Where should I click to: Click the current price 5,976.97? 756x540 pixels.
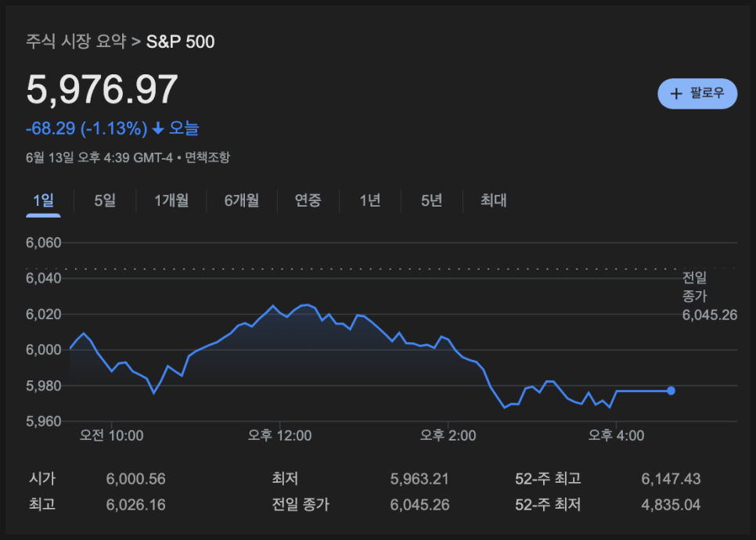click(103, 89)
